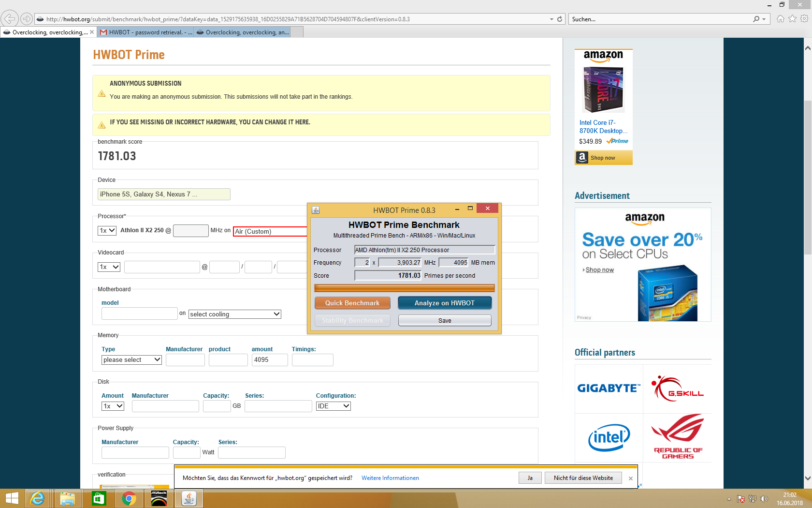This screenshot has width=812, height=508.
Task: Select the Java app taskbar icon
Action: (x=189, y=498)
